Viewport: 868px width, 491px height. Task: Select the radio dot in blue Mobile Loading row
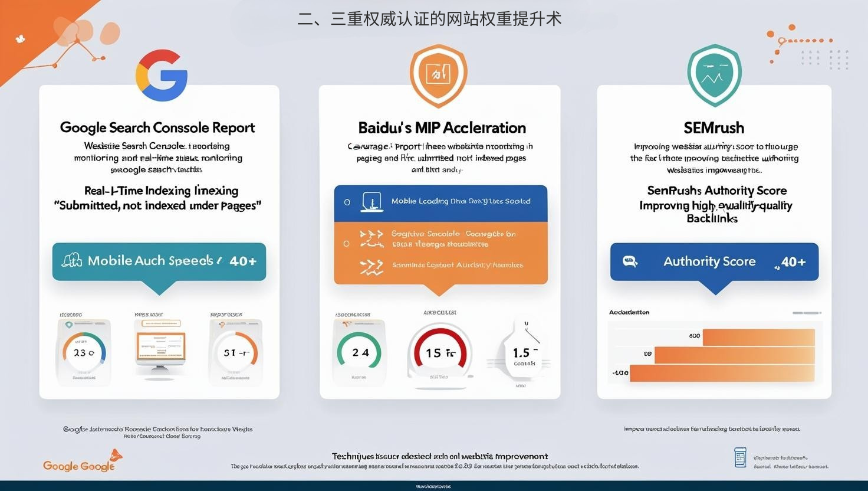347,202
